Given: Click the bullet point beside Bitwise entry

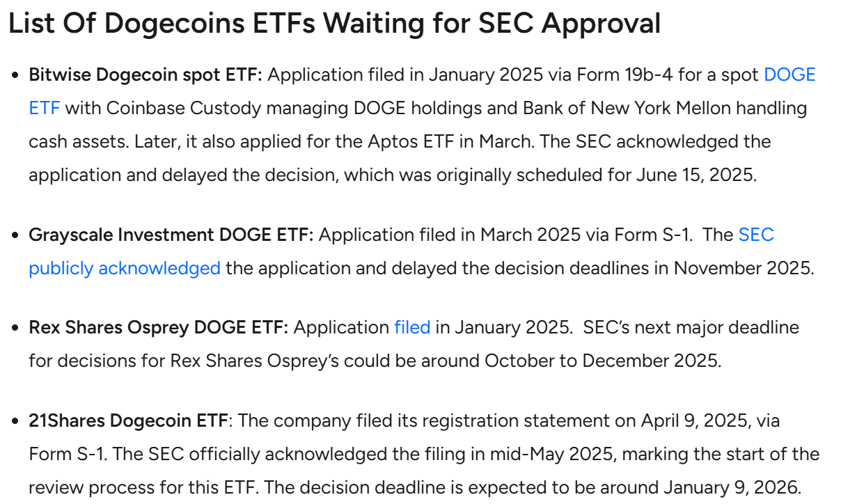Looking at the screenshot, I should click(x=15, y=76).
